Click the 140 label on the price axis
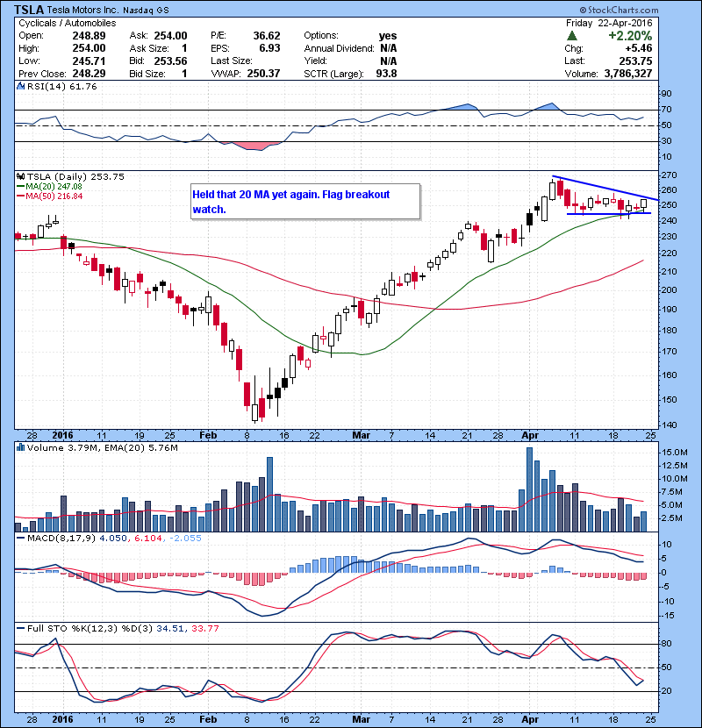This screenshot has height=728, width=702. (x=669, y=425)
